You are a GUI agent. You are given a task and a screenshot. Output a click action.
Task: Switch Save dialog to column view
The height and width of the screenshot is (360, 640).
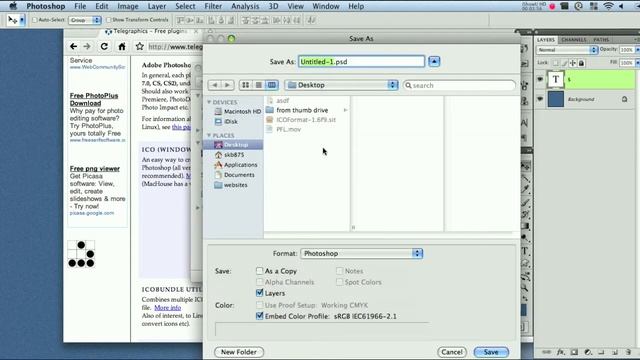coord(272,85)
